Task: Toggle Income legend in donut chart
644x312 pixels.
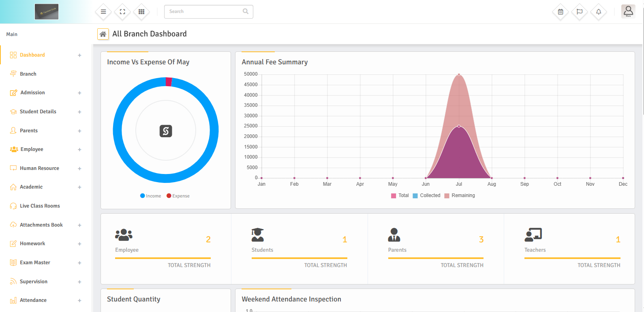Action: 150,196
